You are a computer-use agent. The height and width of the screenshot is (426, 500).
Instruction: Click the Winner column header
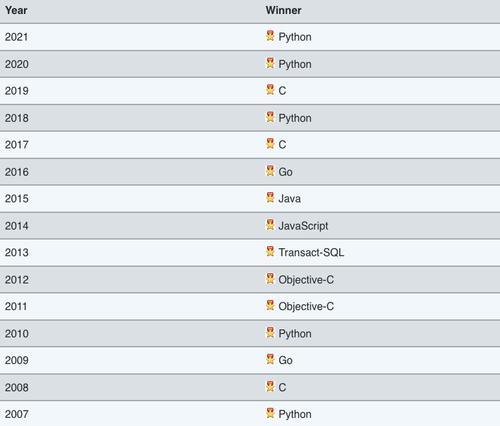pyautogui.click(x=283, y=10)
